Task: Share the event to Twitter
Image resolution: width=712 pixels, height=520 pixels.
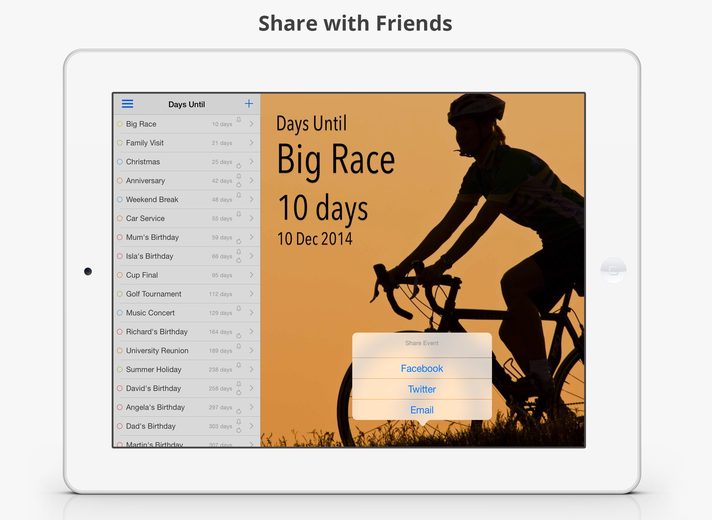Action: (422, 389)
